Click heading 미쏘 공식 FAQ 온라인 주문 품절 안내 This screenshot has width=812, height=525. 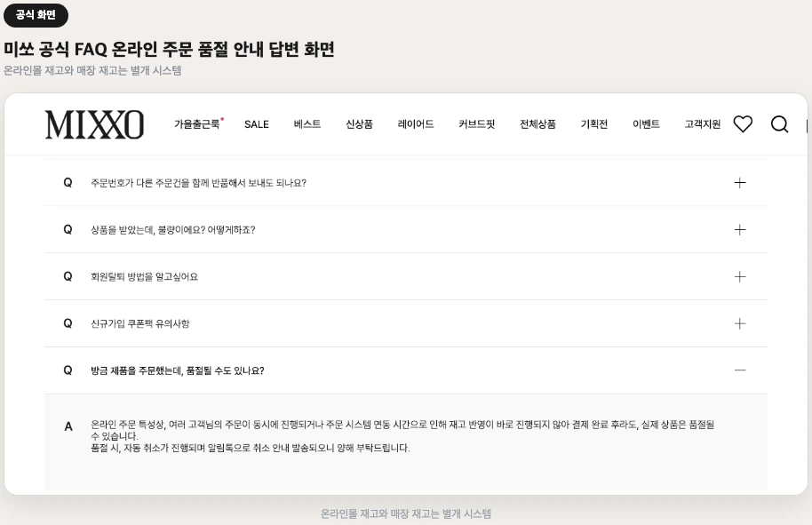169,49
